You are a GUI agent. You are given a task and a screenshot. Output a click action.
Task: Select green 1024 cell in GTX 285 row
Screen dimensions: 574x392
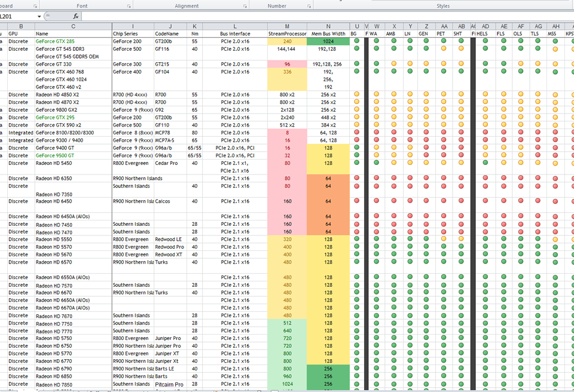[x=328, y=41]
